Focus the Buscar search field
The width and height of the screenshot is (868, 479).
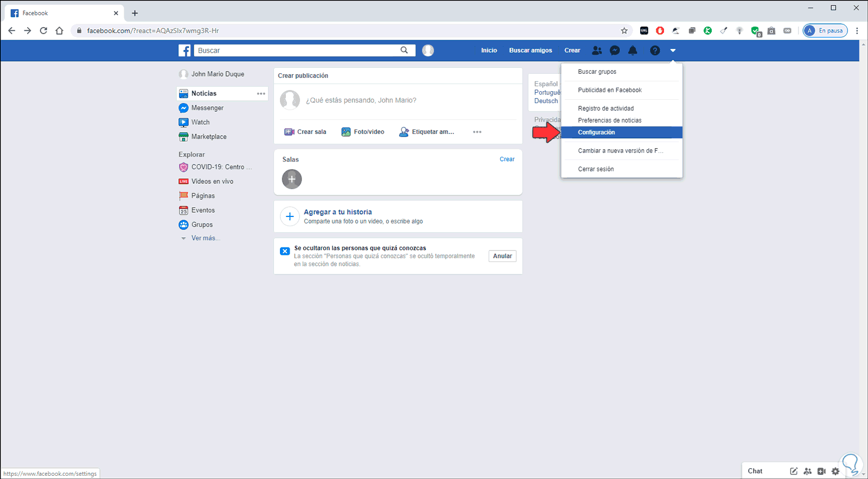click(297, 50)
